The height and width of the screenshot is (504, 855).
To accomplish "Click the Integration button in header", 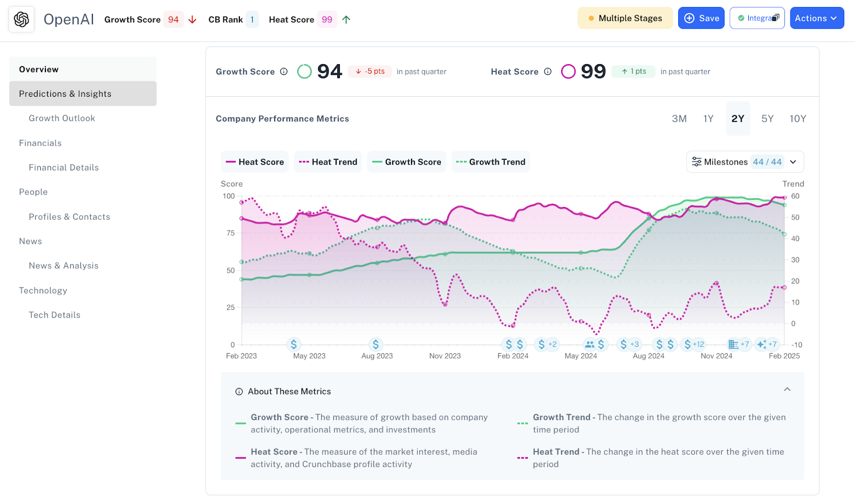I will pyautogui.click(x=757, y=18).
